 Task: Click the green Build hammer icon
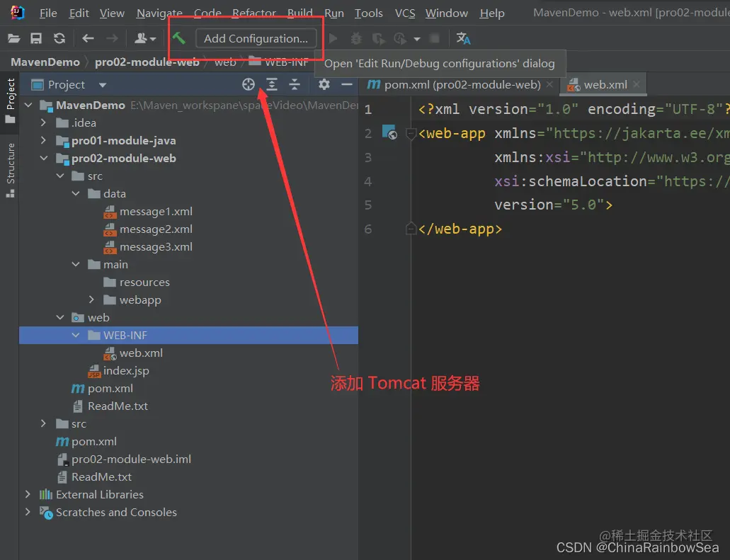178,38
